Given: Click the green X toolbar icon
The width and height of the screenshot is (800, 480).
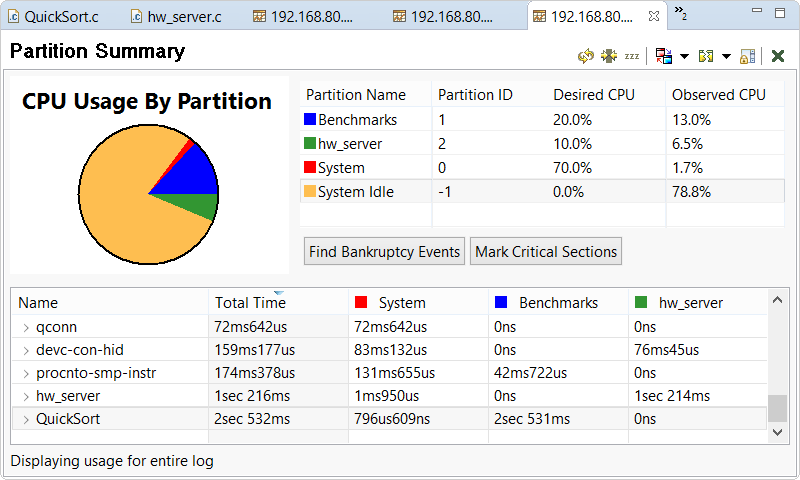Looking at the screenshot, I should click(777, 56).
